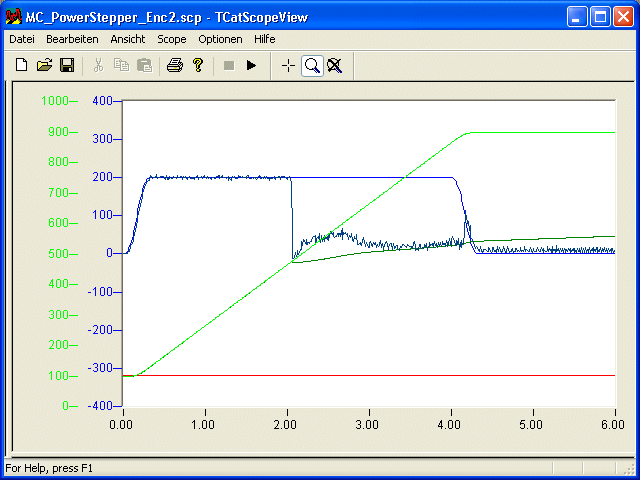This screenshot has width=640, height=480.
Task: Click the window resize grip in status bar
Action: coord(630,469)
